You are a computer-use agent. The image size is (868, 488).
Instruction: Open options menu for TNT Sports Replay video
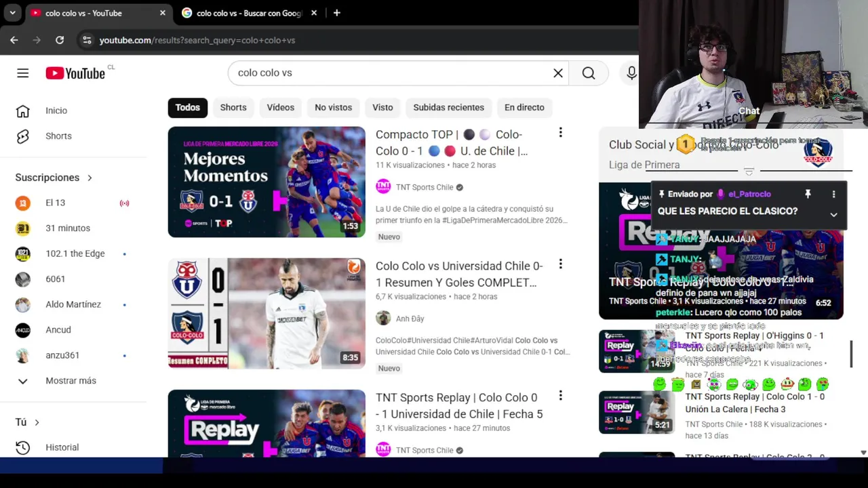pos(560,396)
